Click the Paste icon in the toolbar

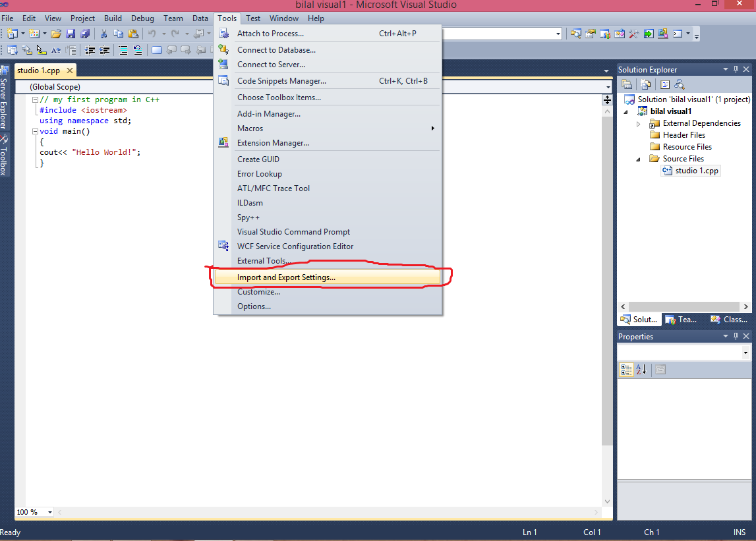click(x=134, y=34)
